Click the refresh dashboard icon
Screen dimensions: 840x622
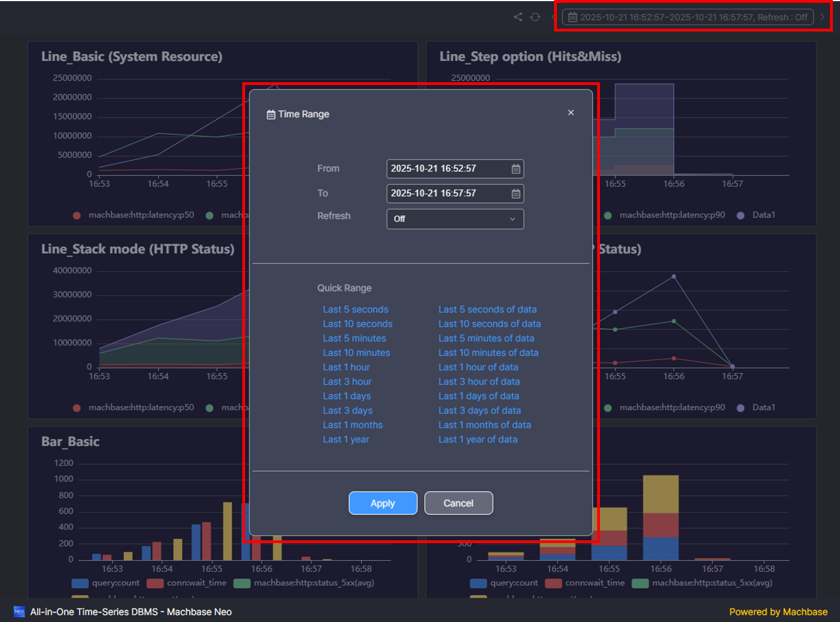tap(535, 17)
